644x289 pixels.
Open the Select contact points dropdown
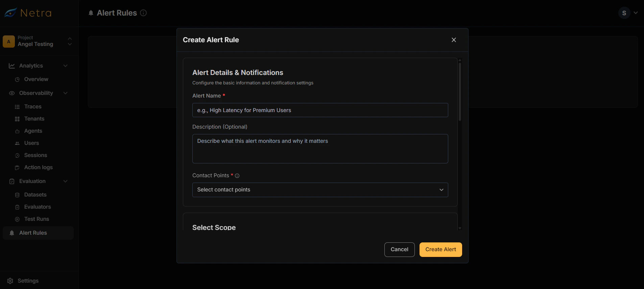tap(320, 190)
